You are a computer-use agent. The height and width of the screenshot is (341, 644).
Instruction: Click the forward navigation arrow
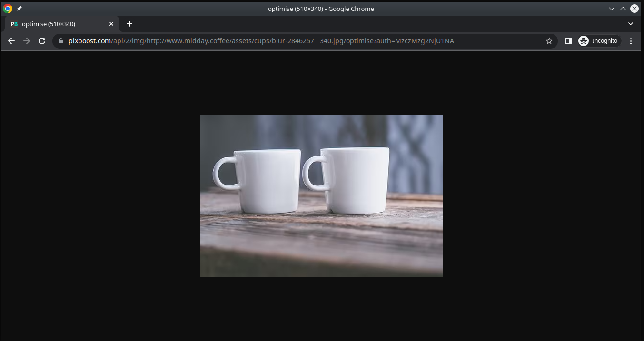coord(27,41)
